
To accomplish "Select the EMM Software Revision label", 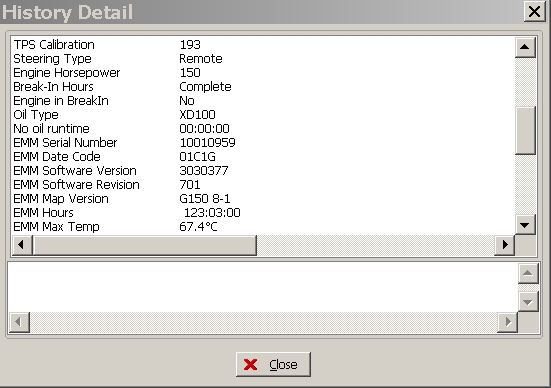I will click(76, 185).
